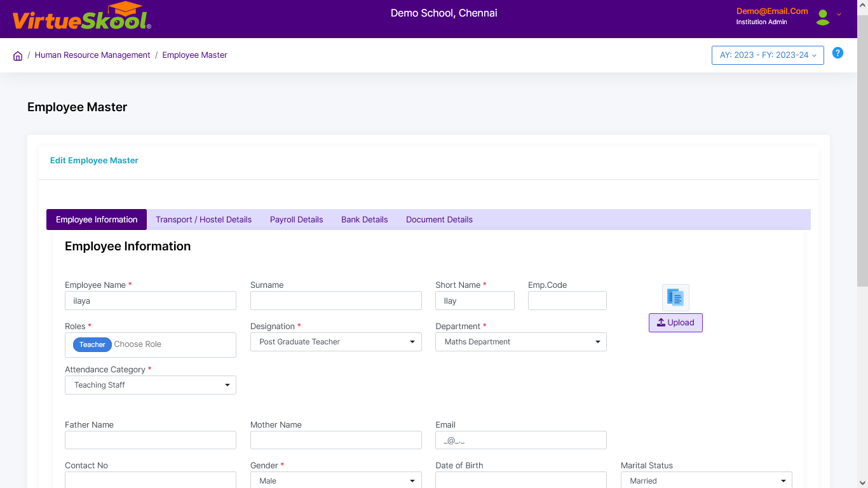Screen dimensions: 868x488
Task: Open the home icon in breadcrumb
Action: 18,56
